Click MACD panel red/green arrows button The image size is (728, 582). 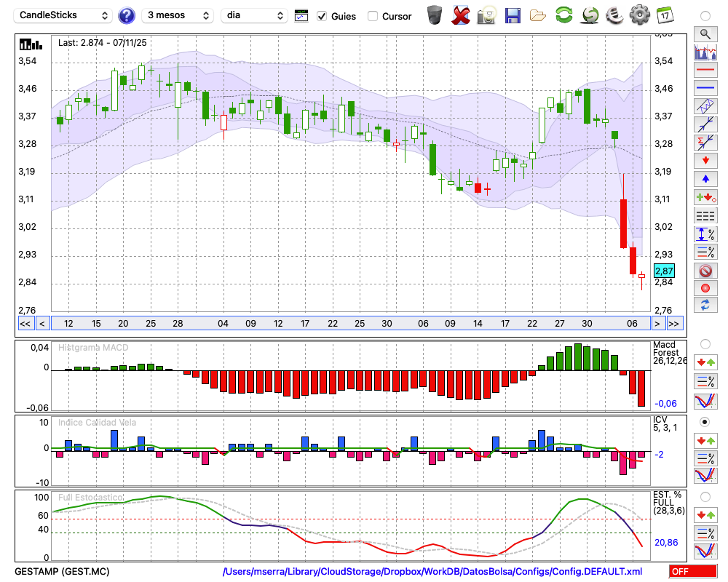705,362
